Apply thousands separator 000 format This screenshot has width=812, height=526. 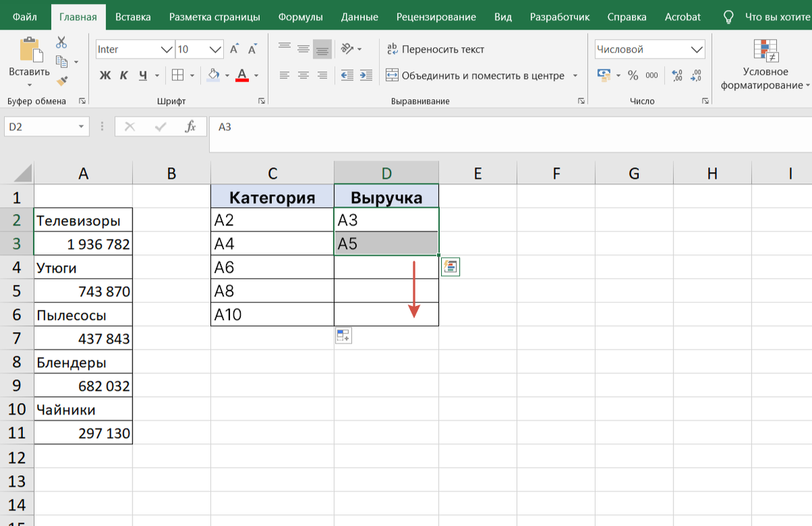652,75
